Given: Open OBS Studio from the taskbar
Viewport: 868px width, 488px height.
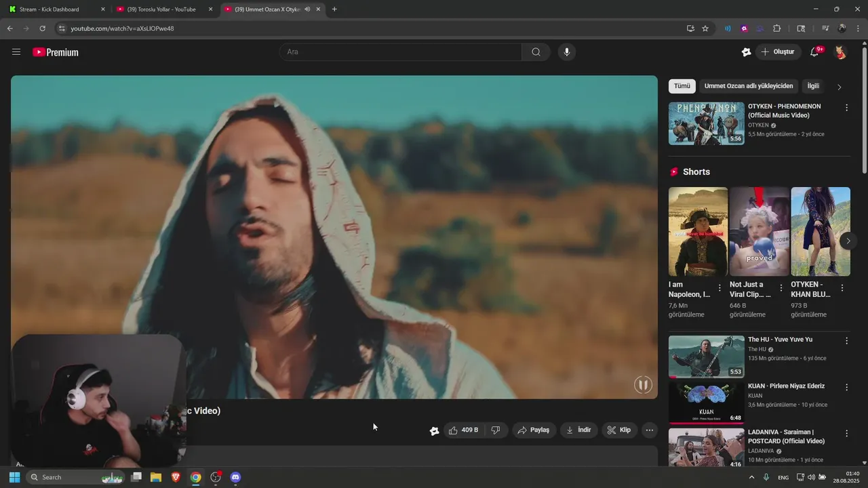Looking at the screenshot, I should [216, 477].
